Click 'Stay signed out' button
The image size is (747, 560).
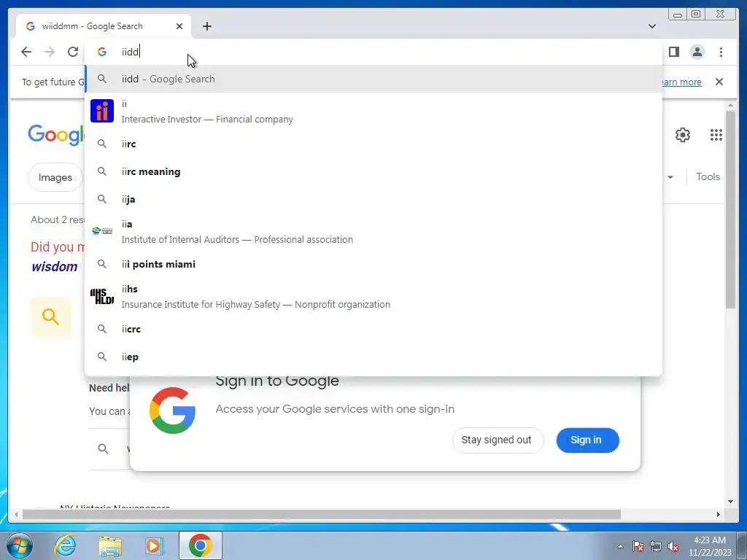pyautogui.click(x=497, y=440)
